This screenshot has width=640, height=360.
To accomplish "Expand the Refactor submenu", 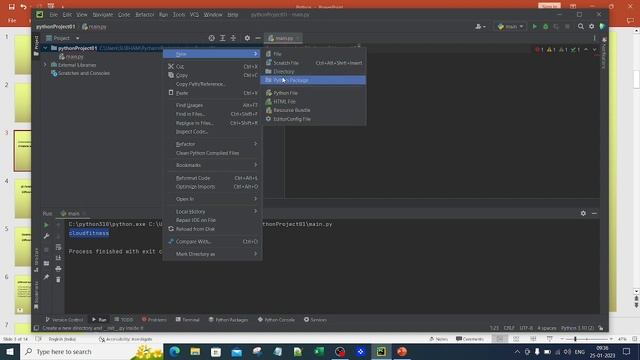I will coord(212,144).
